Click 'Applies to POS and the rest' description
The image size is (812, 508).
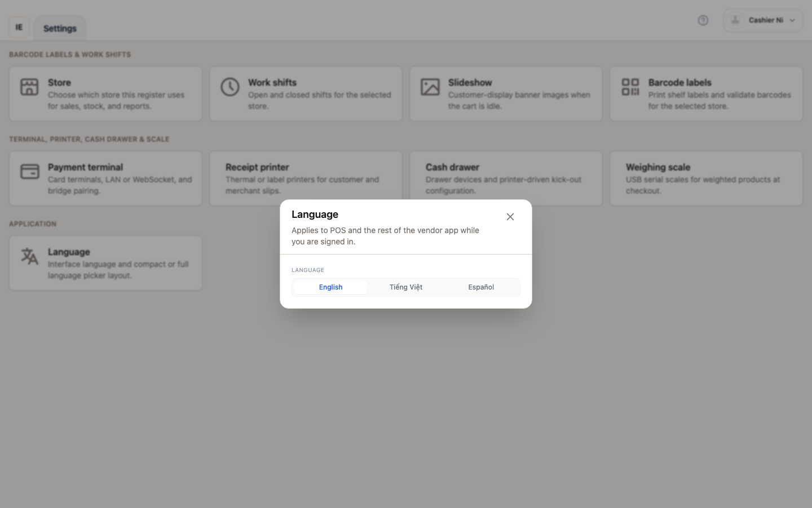tap(385, 236)
